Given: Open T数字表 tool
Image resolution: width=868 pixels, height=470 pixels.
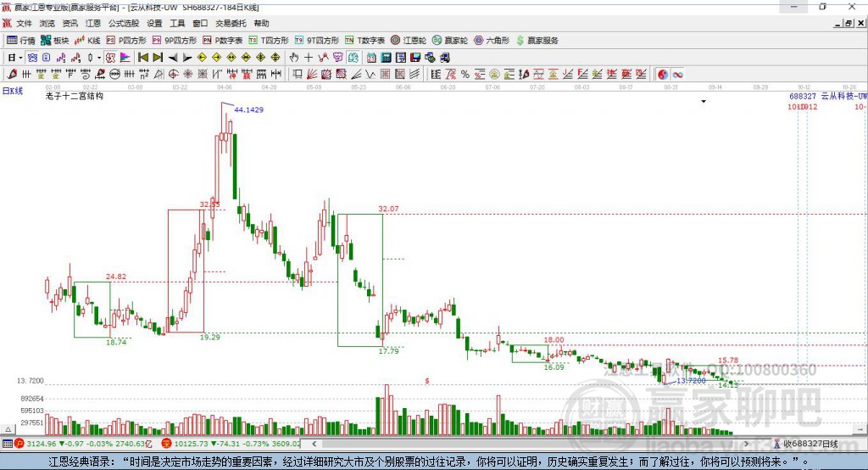Looking at the screenshot, I should tap(364, 41).
